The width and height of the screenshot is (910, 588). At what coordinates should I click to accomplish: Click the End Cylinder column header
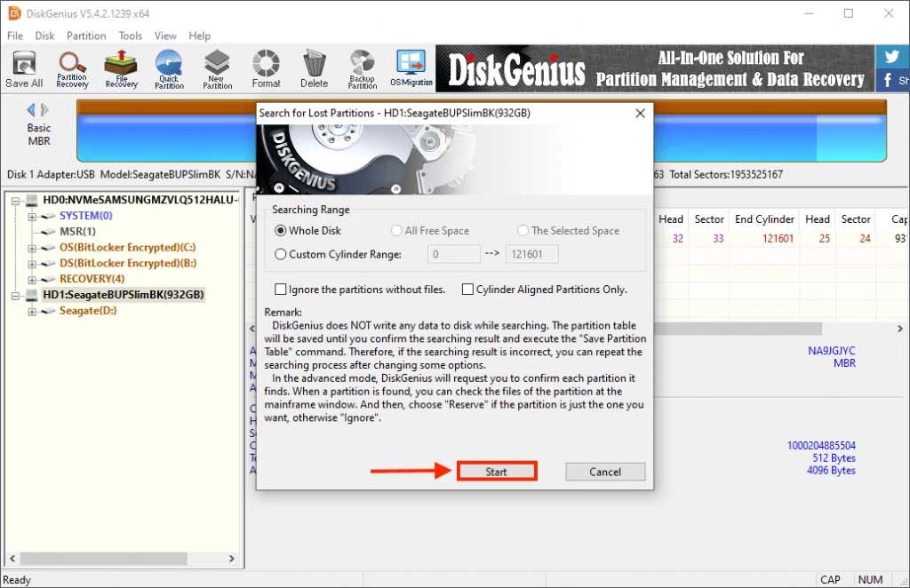763,219
